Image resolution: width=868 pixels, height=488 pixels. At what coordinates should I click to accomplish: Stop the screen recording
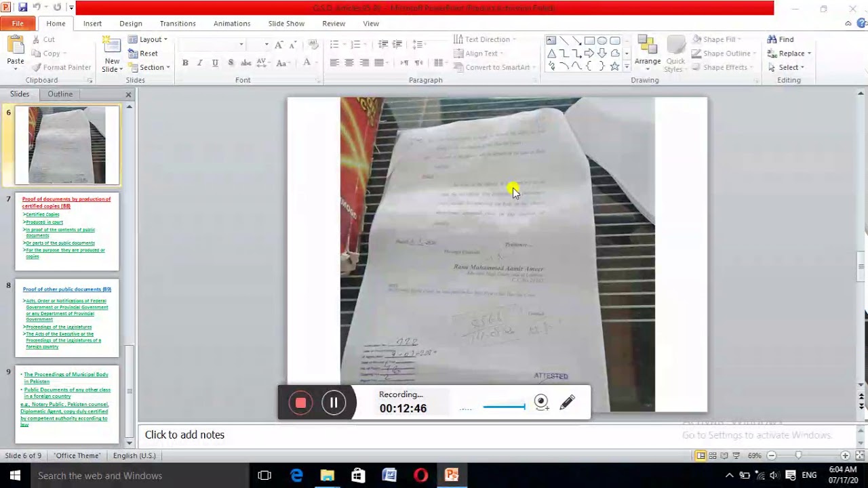click(300, 403)
